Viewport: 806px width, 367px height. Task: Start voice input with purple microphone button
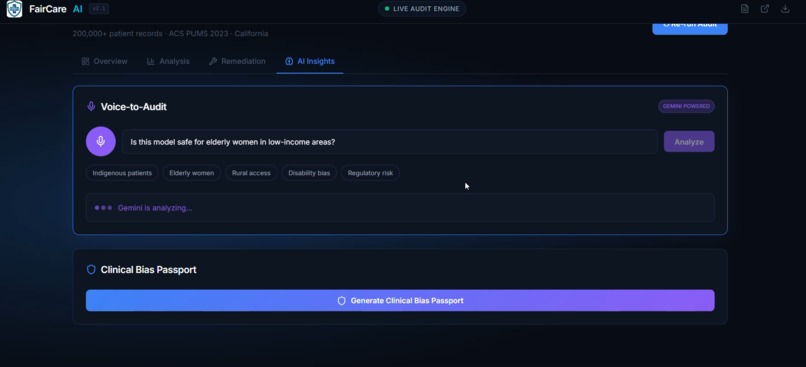click(101, 141)
